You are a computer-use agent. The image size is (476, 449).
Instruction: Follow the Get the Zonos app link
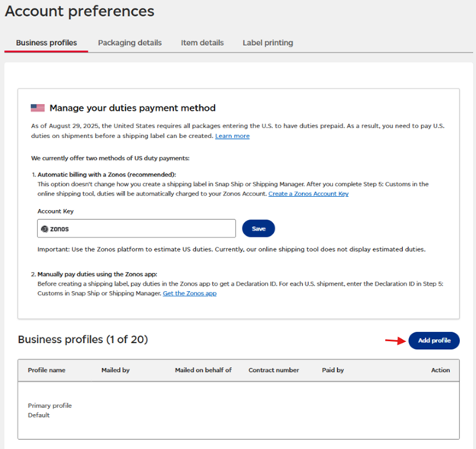coord(190,293)
